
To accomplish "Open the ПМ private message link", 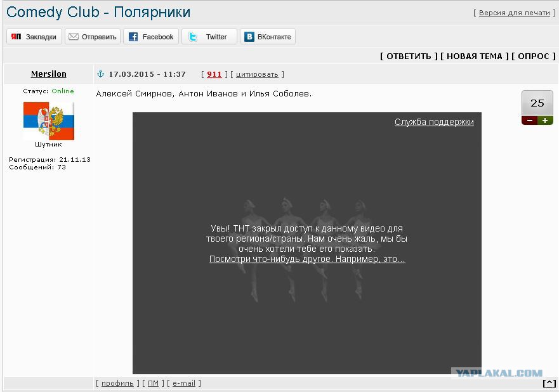I will click(153, 384).
